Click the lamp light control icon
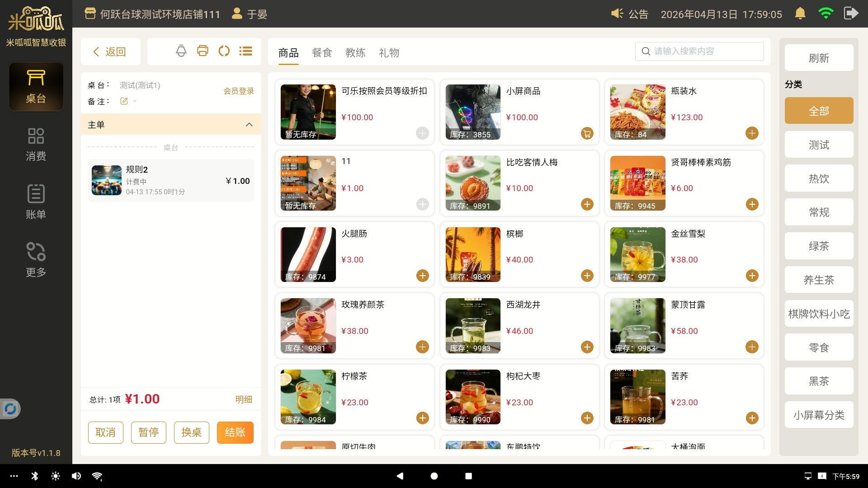Viewport: 868px width, 488px height. pyautogui.click(x=181, y=51)
